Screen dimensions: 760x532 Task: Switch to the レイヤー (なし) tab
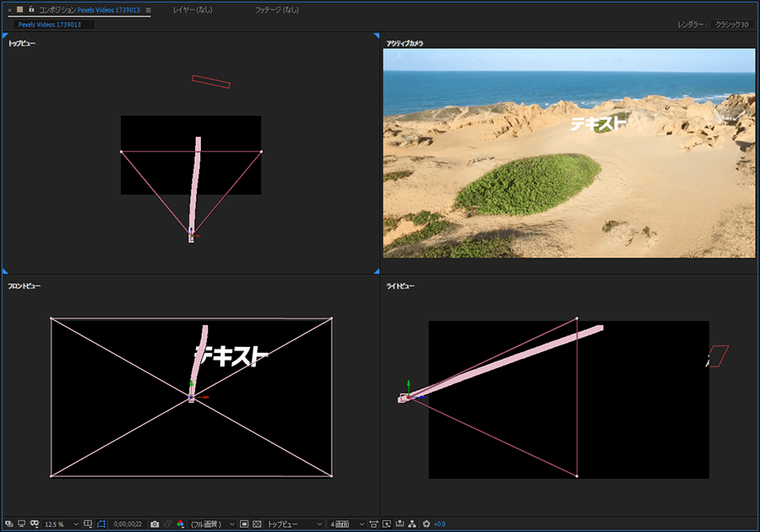[x=193, y=10]
